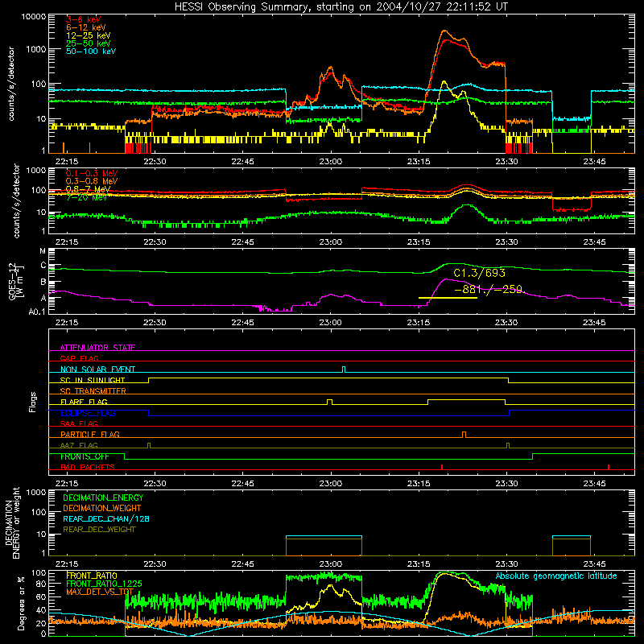Select the ECLIPSE_FLAG label

click(88, 413)
